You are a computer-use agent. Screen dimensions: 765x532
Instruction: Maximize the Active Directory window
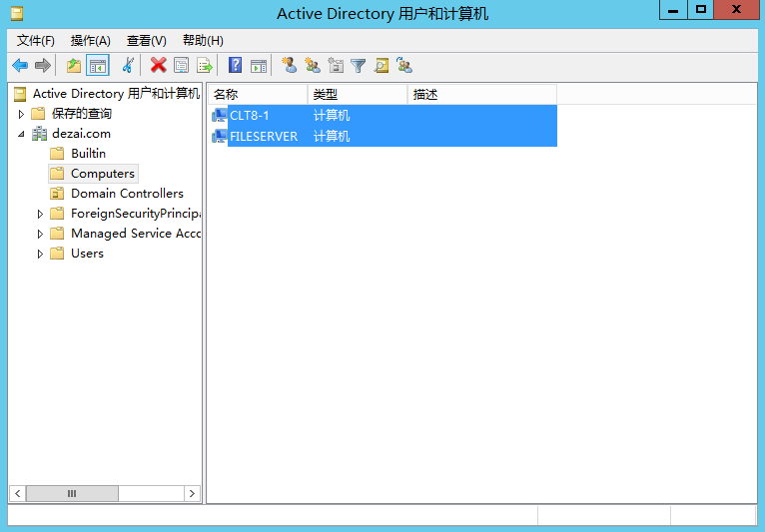[701, 10]
